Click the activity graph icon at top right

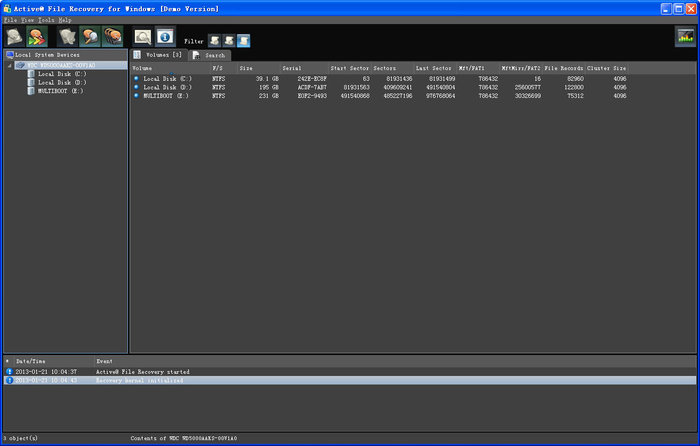point(685,37)
